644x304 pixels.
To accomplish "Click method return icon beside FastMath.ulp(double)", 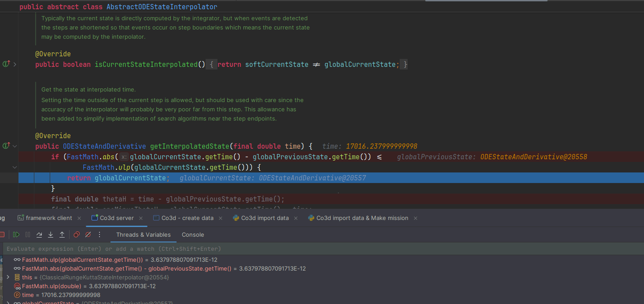I will [17, 286].
